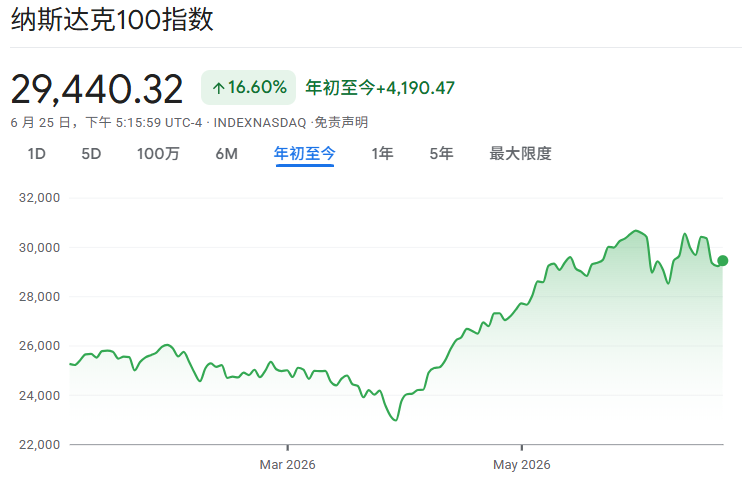Image resolution: width=742 pixels, height=481 pixels.
Task: Select the 1D time range tab
Action: [36, 154]
